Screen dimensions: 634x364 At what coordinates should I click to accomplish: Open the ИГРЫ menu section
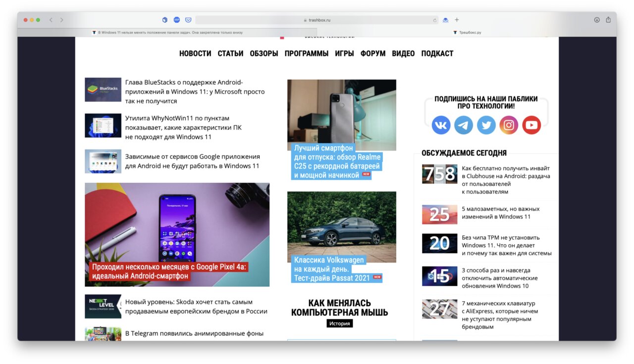click(344, 53)
